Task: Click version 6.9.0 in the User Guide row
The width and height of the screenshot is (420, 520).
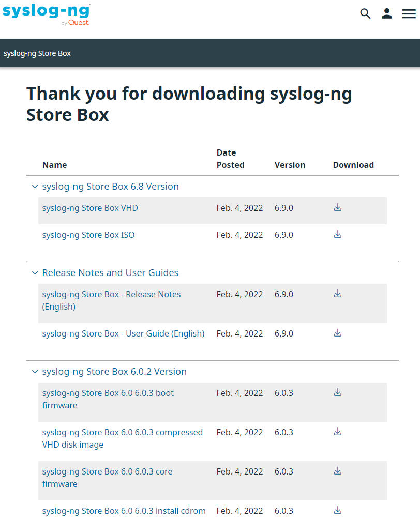Action: coord(284,333)
